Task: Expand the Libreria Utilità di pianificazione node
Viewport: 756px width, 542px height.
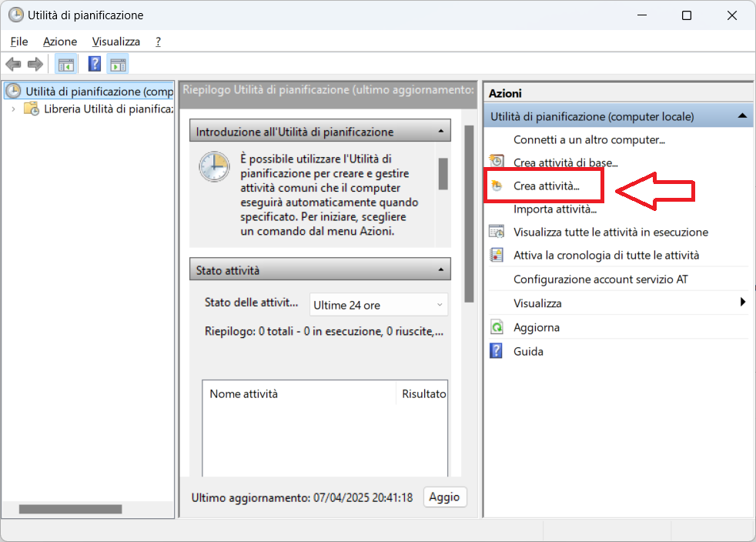Action: tap(13, 109)
